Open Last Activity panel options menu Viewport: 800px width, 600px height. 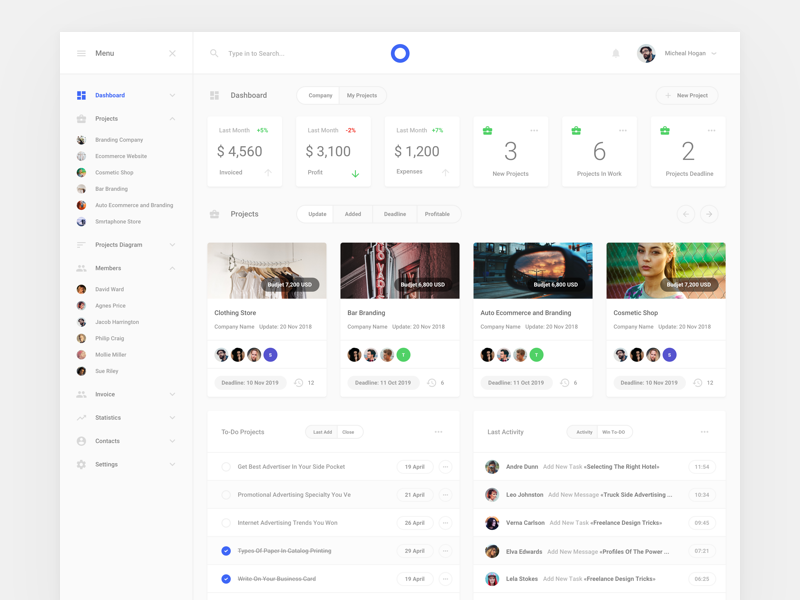click(x=705, y=432)
